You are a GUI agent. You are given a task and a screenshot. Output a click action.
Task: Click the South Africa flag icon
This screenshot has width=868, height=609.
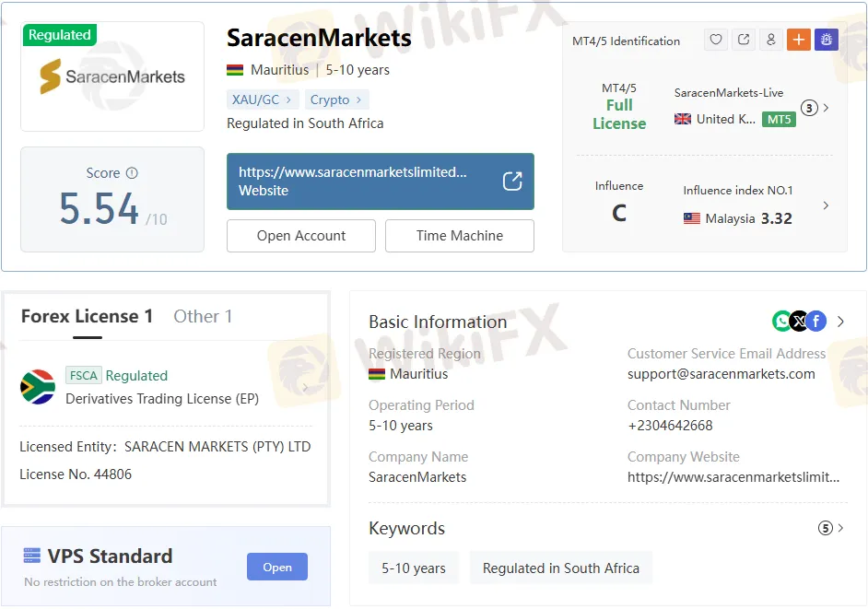coord(38,387)
